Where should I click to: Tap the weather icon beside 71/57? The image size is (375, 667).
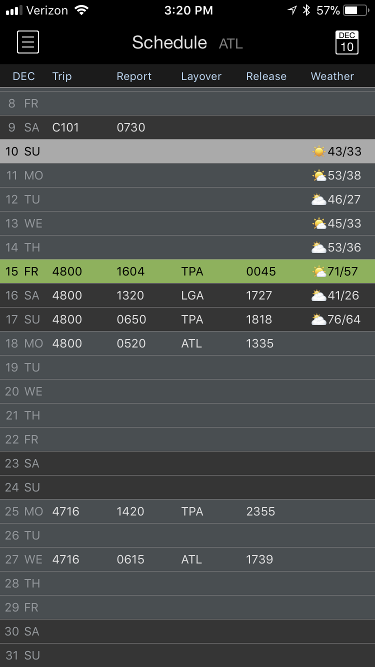(x=319, y=271)
